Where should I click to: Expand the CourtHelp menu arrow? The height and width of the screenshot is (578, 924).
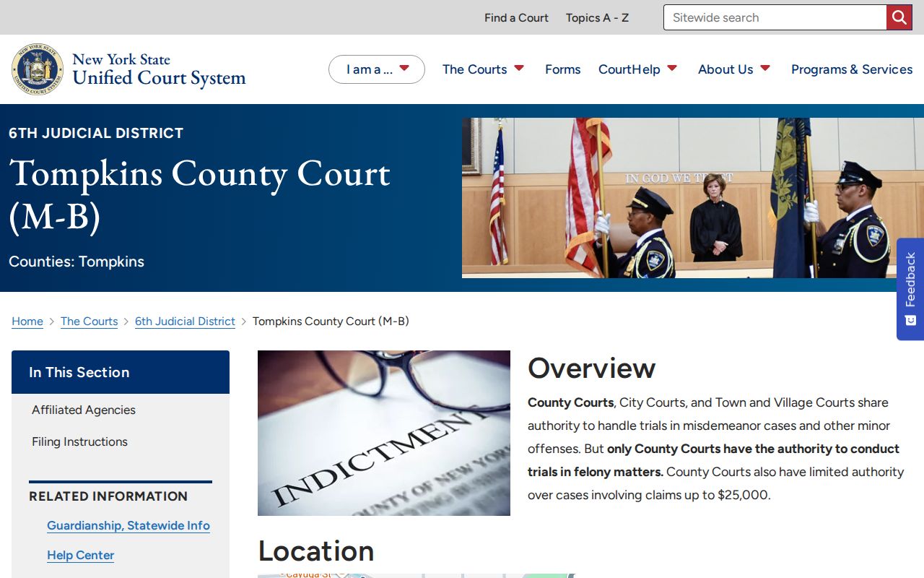(672, 69)
